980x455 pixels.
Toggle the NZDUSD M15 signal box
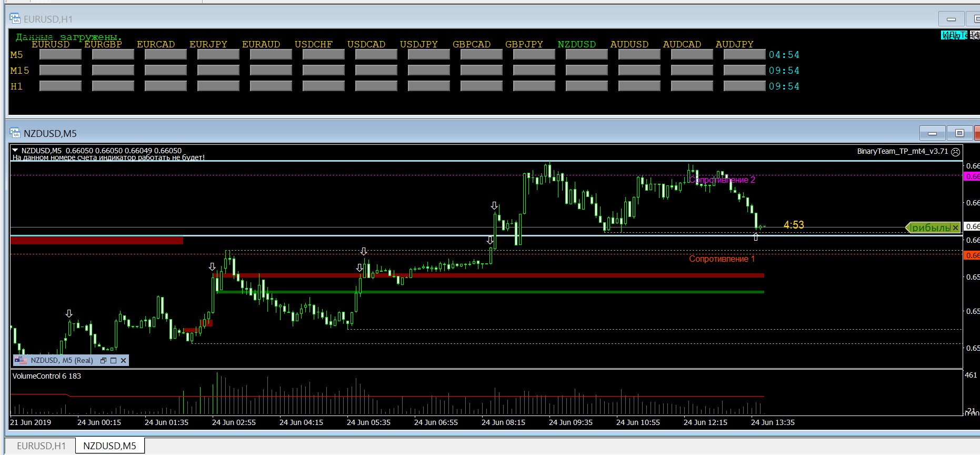[587, 71]
